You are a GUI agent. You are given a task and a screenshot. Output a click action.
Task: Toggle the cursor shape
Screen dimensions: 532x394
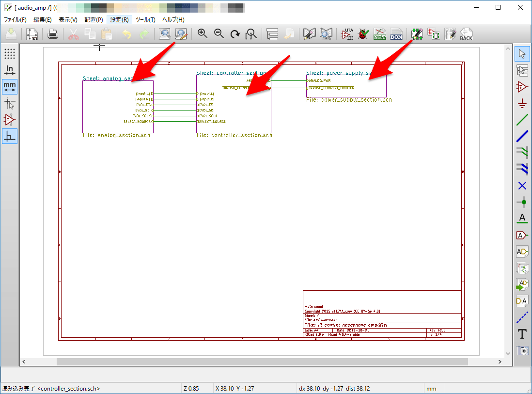10,103
